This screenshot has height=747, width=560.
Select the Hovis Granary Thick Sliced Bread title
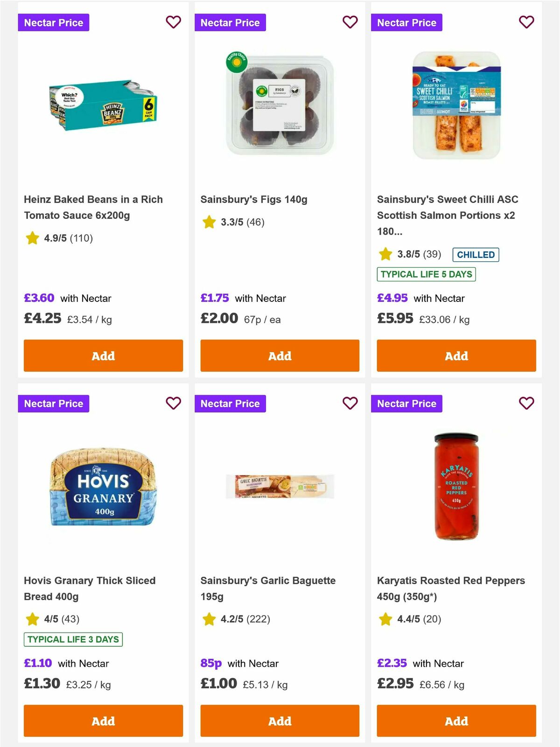click(90, 588)
